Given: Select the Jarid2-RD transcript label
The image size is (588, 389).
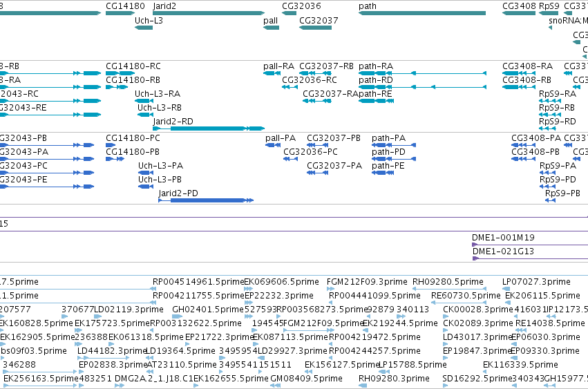Looking at the screenshot, I should [173, 121].
